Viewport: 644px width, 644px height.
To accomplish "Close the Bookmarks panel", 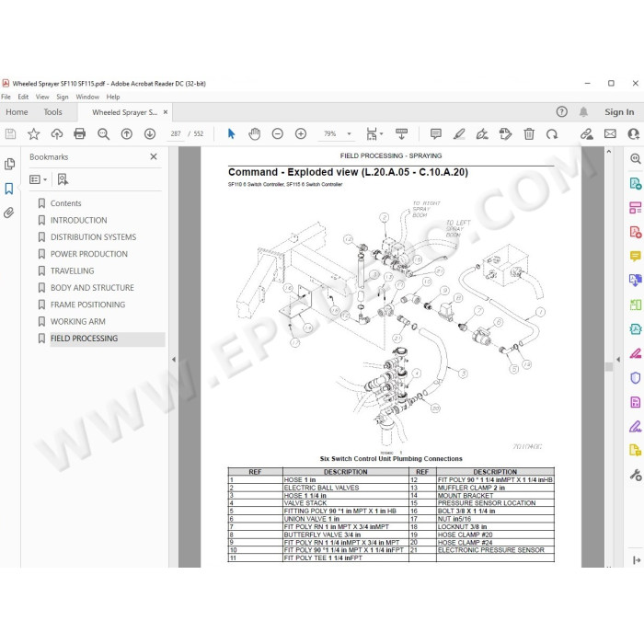I will [154, 156].
